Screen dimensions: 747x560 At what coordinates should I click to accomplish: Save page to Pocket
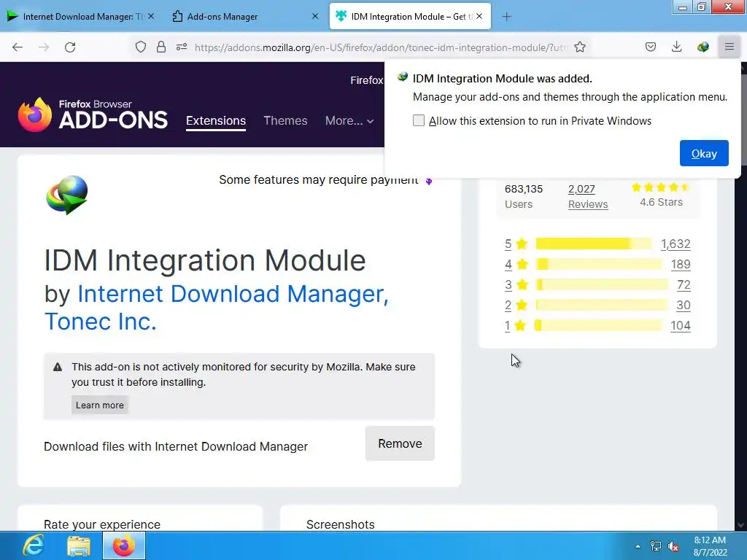650,47
